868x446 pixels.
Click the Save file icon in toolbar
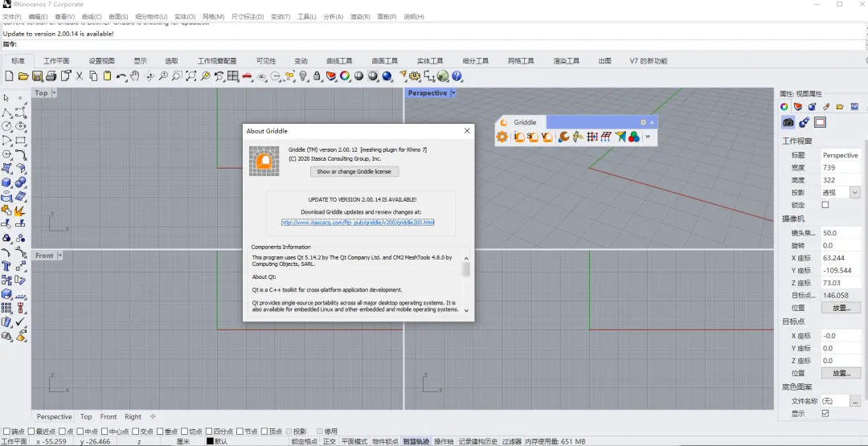tap(37, 76)
